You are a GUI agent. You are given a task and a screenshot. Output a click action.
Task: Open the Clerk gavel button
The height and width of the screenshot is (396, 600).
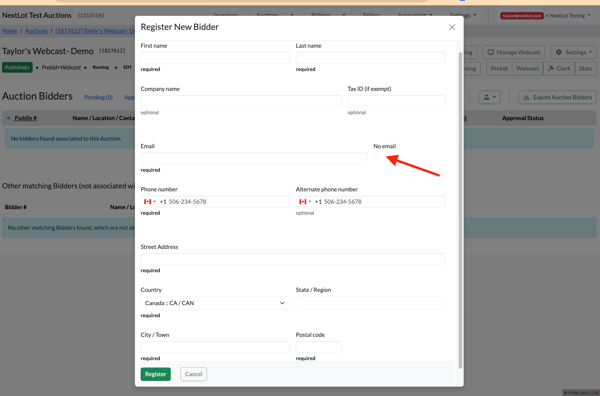point(559,68)
